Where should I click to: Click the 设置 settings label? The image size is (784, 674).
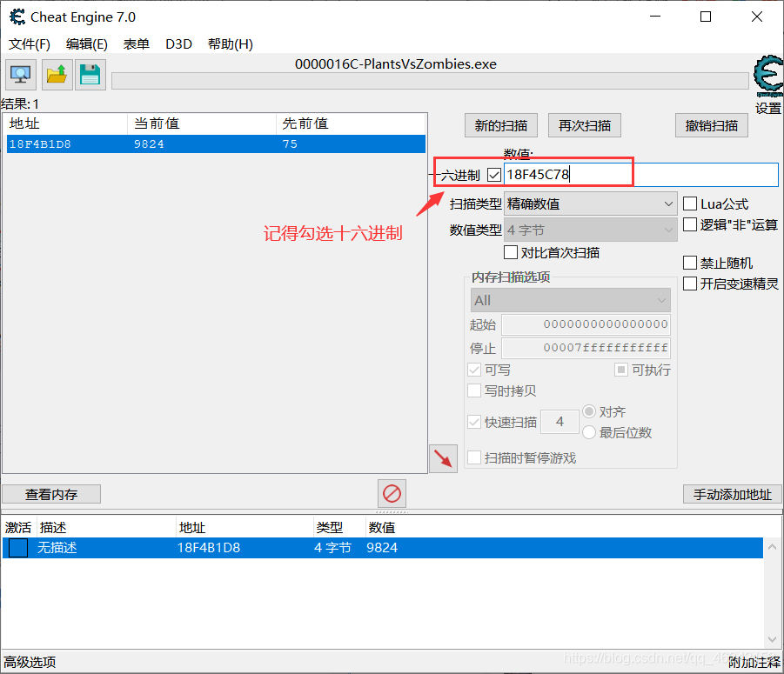pos(768,108)
